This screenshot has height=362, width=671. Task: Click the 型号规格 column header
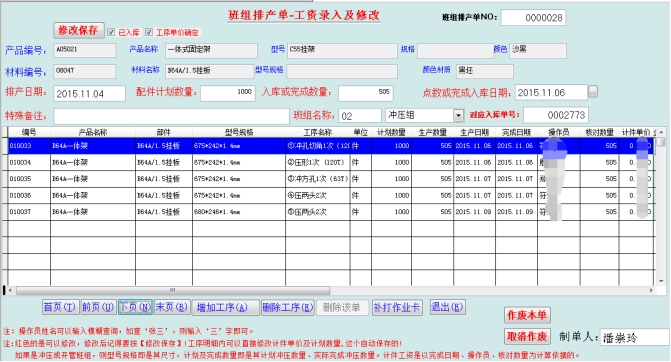[239, 132]
